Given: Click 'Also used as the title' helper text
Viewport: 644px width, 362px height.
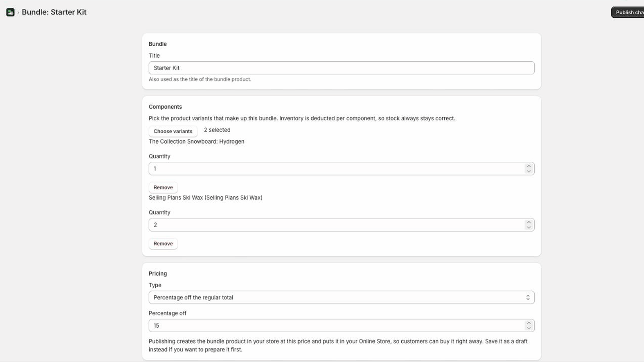Looking at the screenshot, I should point(200,79).
